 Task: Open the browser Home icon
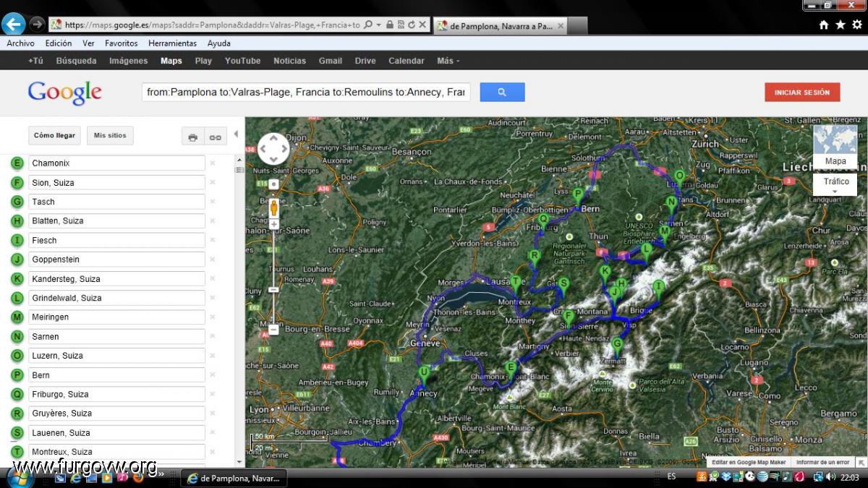click(824, 25)
